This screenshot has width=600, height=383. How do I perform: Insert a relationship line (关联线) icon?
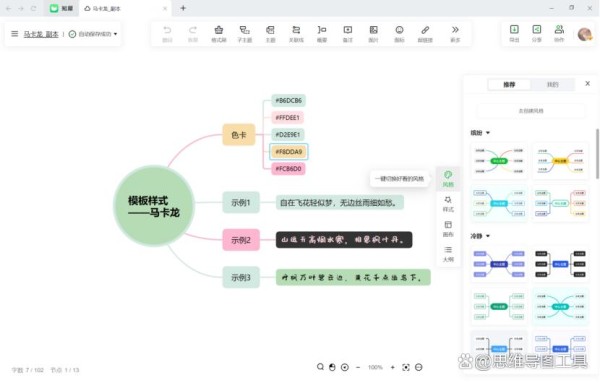[296, 34]
